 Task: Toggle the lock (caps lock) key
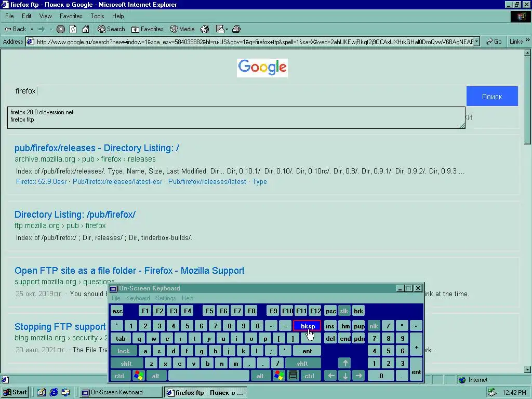point(124,351)
